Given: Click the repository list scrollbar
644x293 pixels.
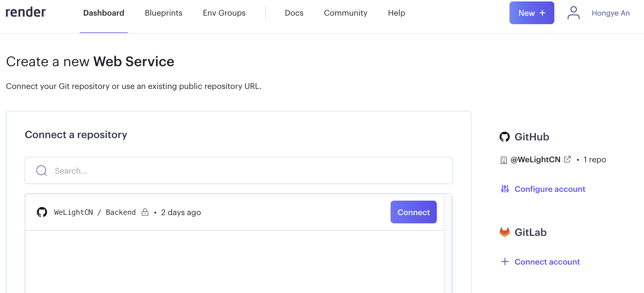Looking at the screenshot, I should 448,243.
